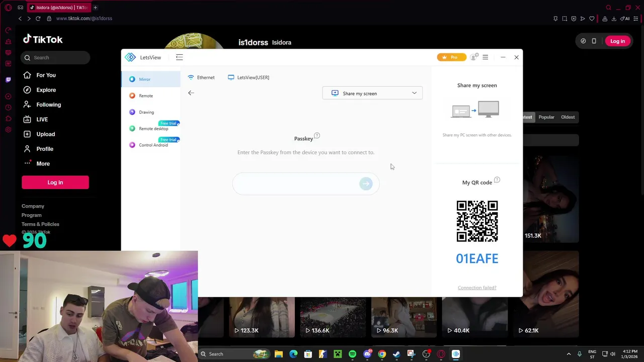
Task: Click the red Log in sidebar button
Action: pos(55,183)
